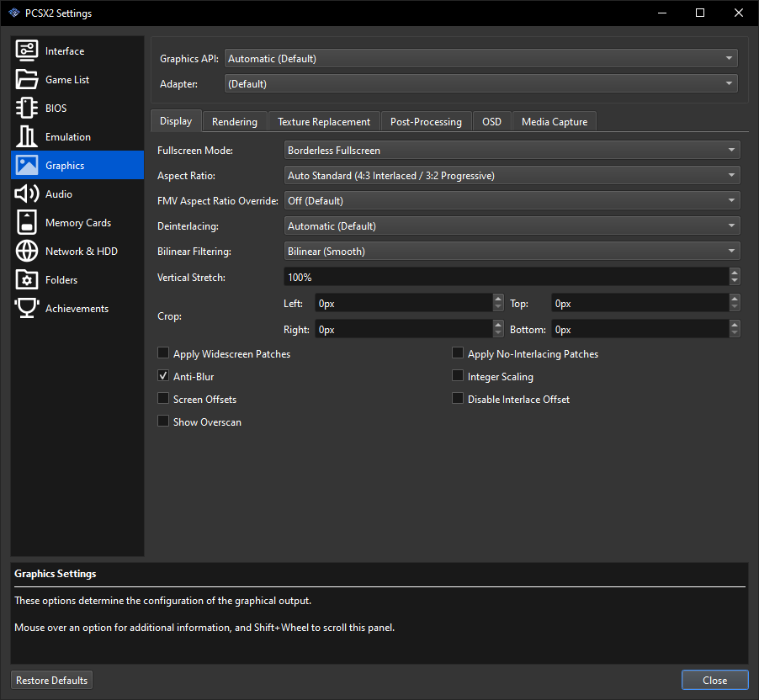
Task: Open Audio settings via speaker icon
Action: pyautogui.click(x=27, y=194)
